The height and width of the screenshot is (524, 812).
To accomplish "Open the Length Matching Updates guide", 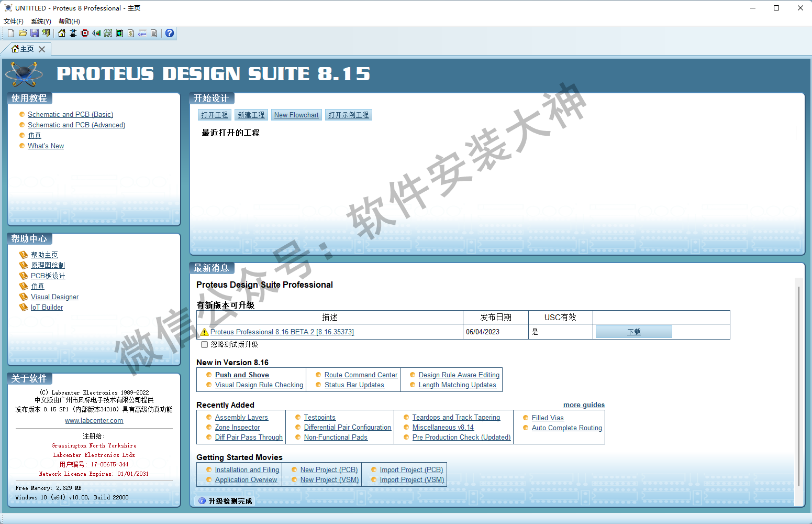I will (458, 385).
